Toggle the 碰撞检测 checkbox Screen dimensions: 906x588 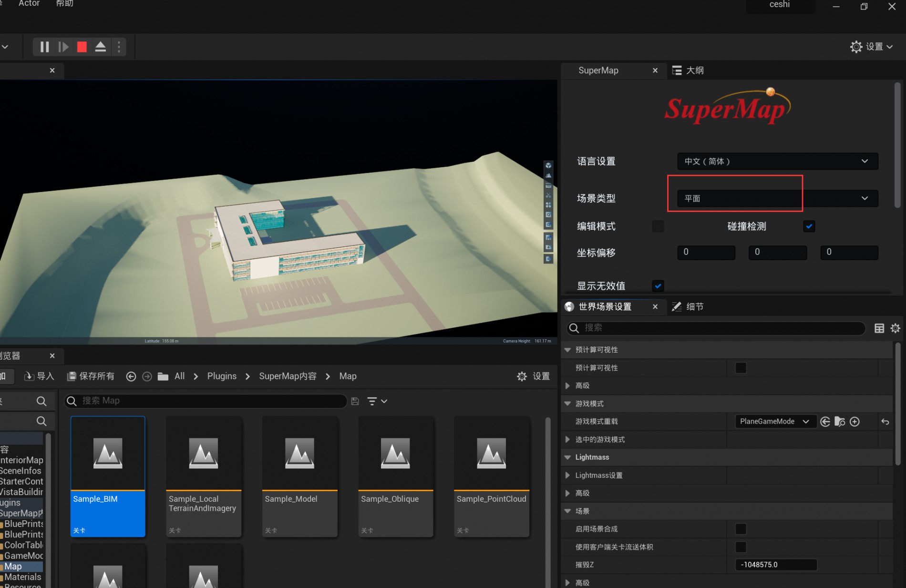(x=809, y=226)
